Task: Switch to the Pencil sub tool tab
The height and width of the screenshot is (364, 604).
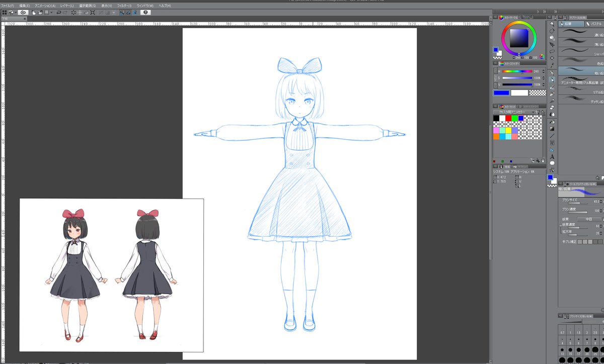Action: [571, 24]
